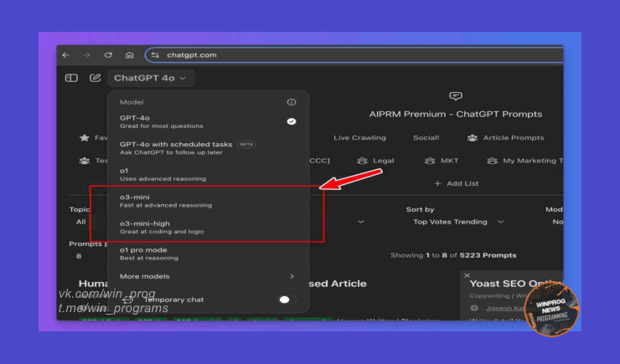The height and width of the screenshot is (364, 620).
Task: Toggle the ChatGPT sidebar panel icon
Action: [x=71, y=78]
